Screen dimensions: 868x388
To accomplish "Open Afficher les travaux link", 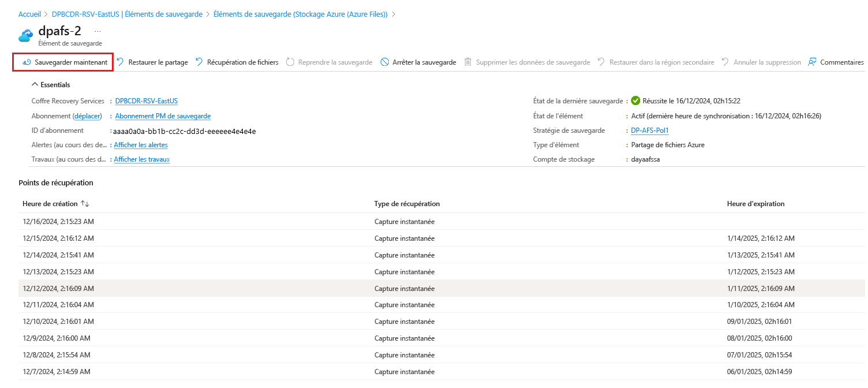I will (x=141, y=159).
